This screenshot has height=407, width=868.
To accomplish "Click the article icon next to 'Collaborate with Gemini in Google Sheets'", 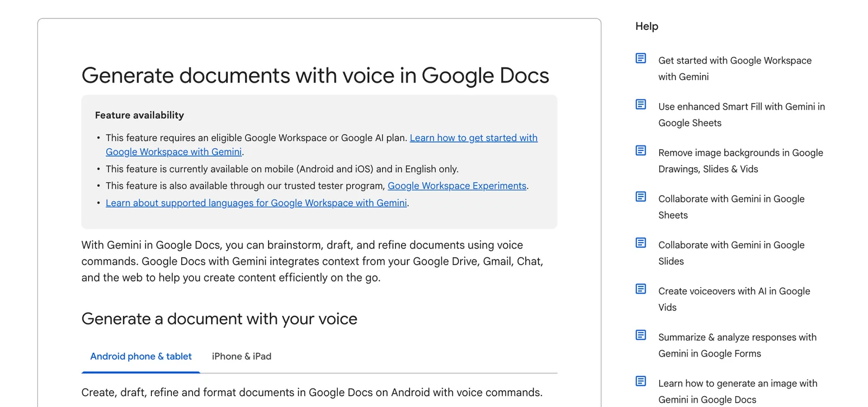I will pyautogui.click(x=641, y=196).
